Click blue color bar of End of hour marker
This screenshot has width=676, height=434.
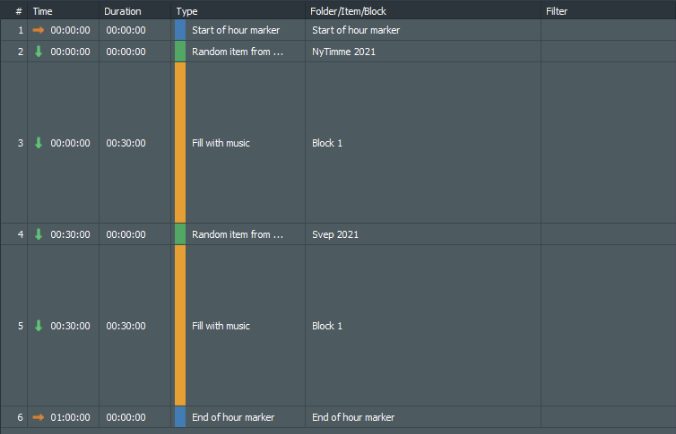click(x=180, y=417)
